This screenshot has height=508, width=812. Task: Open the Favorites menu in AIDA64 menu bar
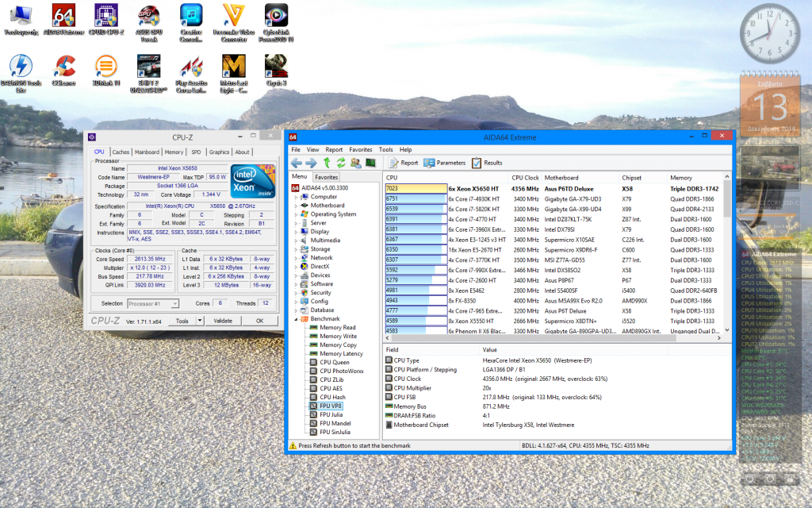point(361,150)
